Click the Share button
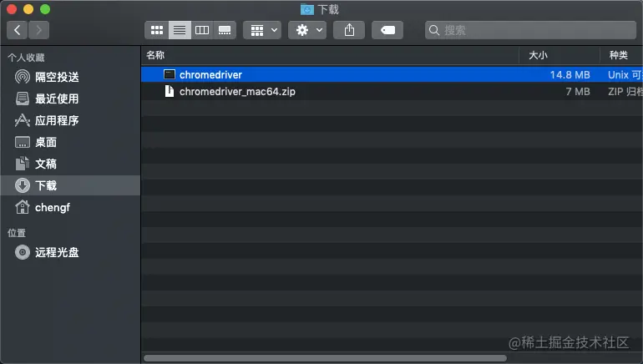Image resolution: width=643 pixels, height=364 pixels. (x=349, y=30)
